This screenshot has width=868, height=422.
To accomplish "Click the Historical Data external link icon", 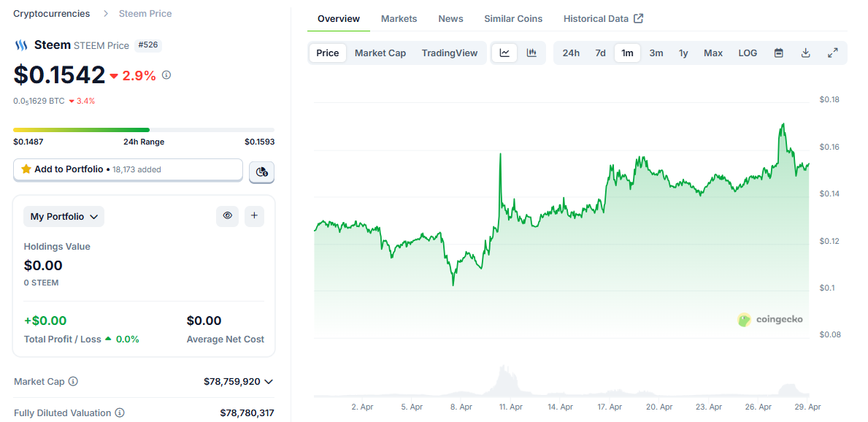I will click(638, 19).
